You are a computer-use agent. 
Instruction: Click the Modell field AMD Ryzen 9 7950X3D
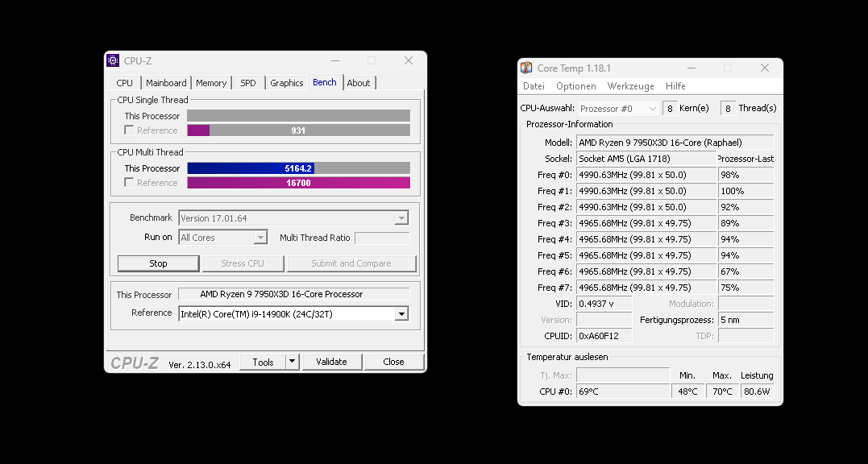coord(675,142)
